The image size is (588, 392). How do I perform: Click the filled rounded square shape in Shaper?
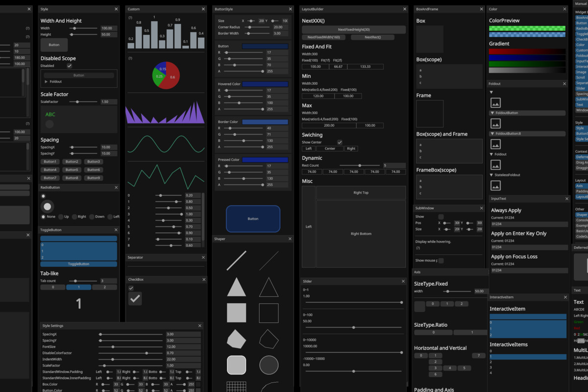(x=237, y=365)
